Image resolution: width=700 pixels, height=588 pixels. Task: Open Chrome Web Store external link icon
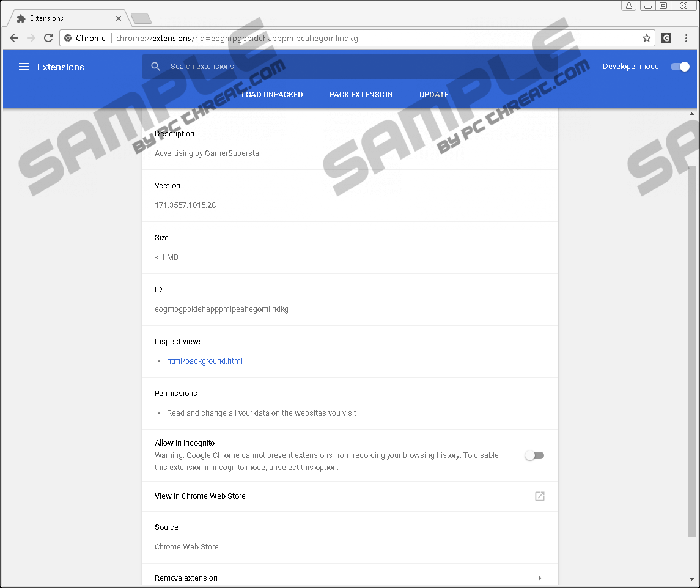click(x=540, y=496)
